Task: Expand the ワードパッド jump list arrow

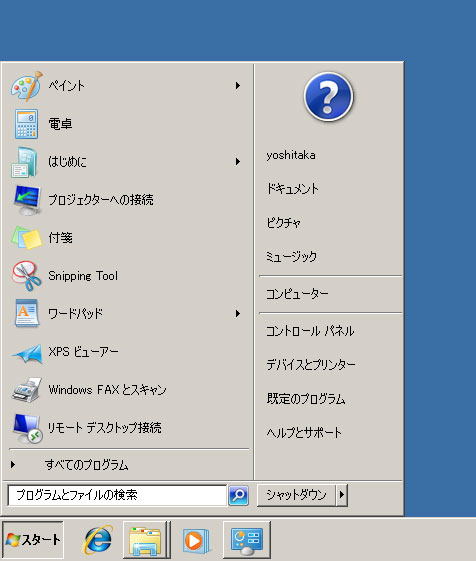Action: (x=238, y=314)
